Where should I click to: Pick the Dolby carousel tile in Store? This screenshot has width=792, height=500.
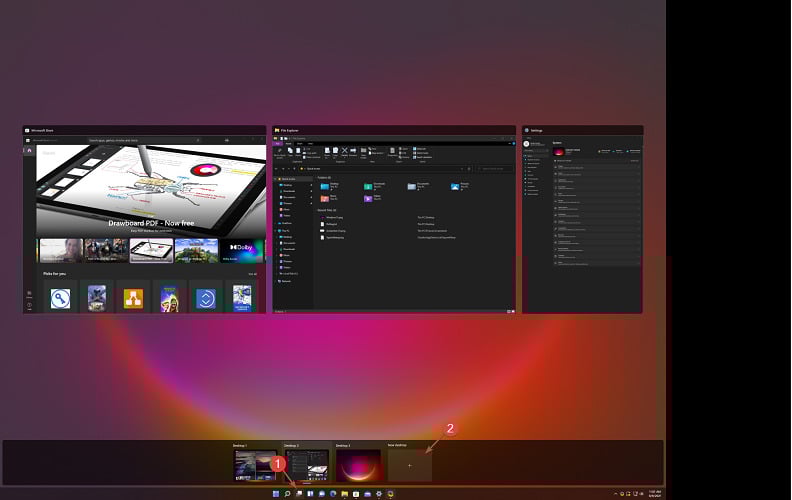coord(242,251)
